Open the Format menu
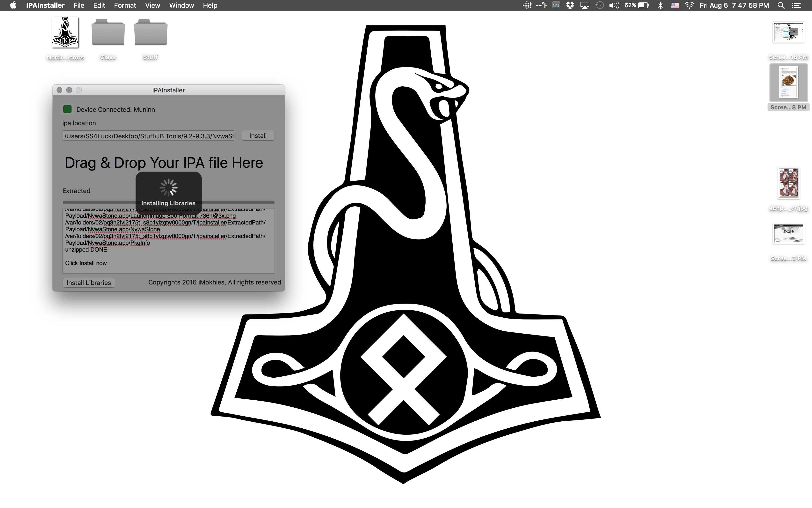Screen dimensions: 812x508 tap(125, 5)
